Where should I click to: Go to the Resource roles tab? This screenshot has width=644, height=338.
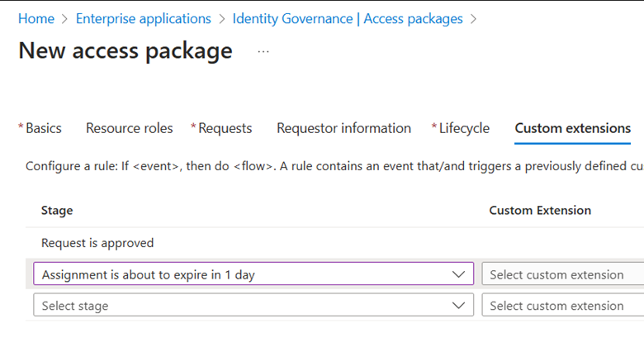(130, 128)
